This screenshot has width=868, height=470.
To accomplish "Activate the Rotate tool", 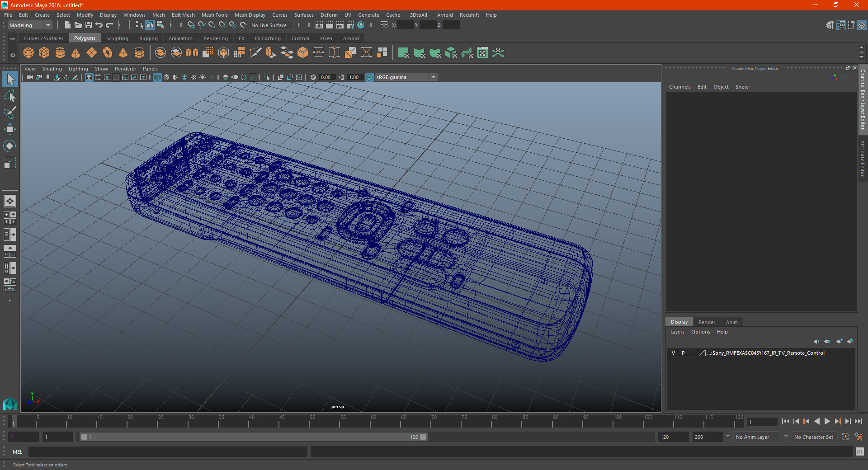I will tap(9, 146).
